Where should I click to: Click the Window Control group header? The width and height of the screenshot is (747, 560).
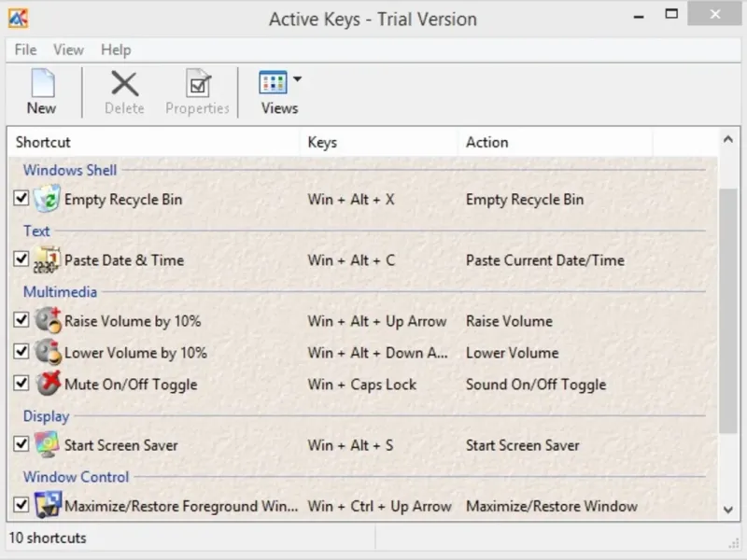(77, 477)
